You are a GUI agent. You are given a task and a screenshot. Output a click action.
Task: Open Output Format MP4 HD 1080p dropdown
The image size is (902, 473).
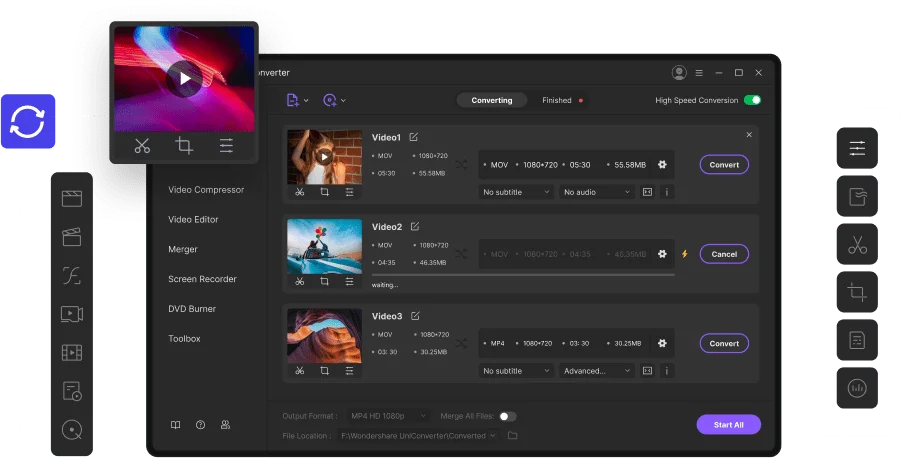pos(388,416)
